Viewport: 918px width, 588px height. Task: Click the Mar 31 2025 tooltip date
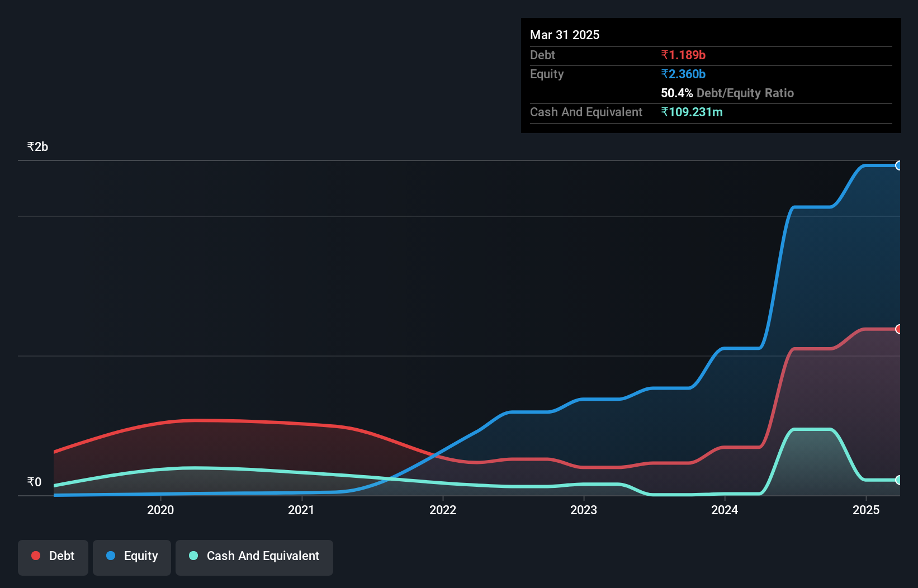(565, 35)
